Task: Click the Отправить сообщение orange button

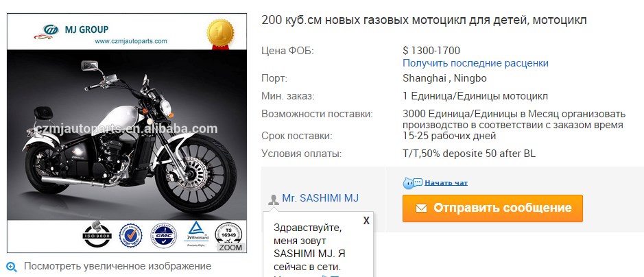Action: pyautogui.click(x=492, y=208)
